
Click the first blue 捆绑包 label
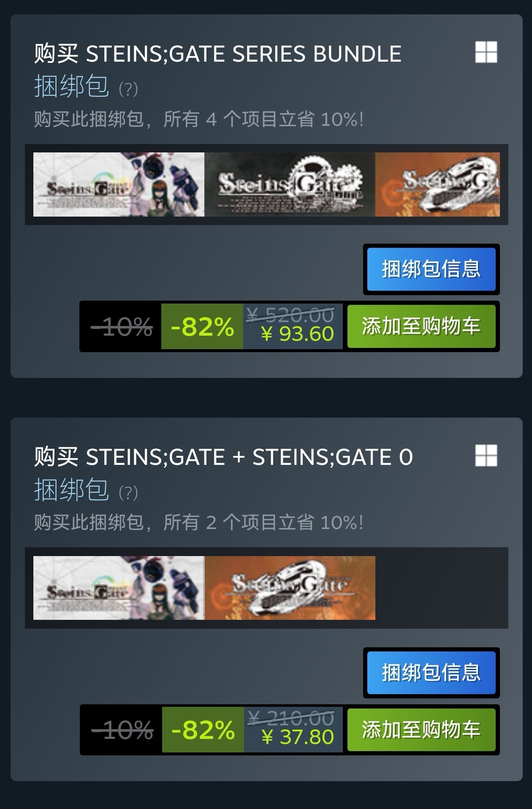pyautogui.click(x=71, y=87)
